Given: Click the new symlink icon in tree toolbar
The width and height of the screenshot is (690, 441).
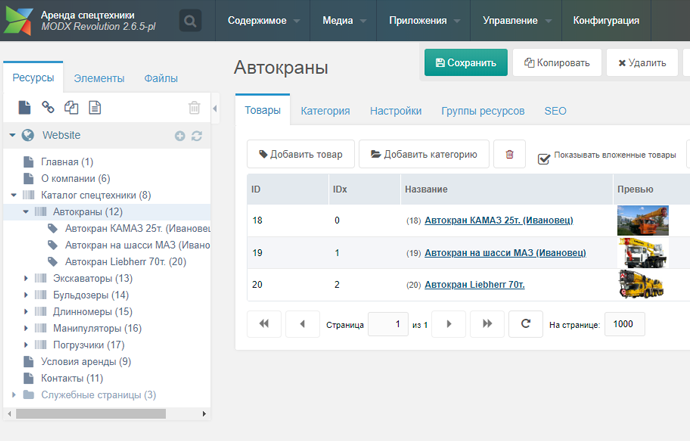Looking at the screenshot, I should [71, 108].
